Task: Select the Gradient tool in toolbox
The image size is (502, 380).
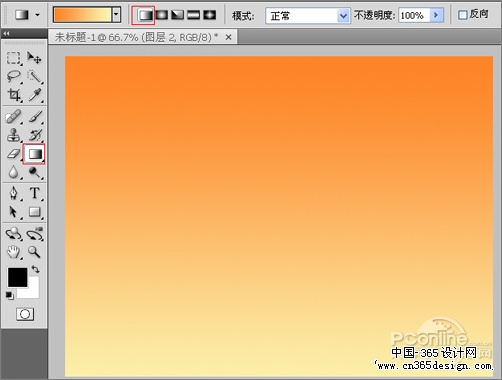Action: pos(35,154)
